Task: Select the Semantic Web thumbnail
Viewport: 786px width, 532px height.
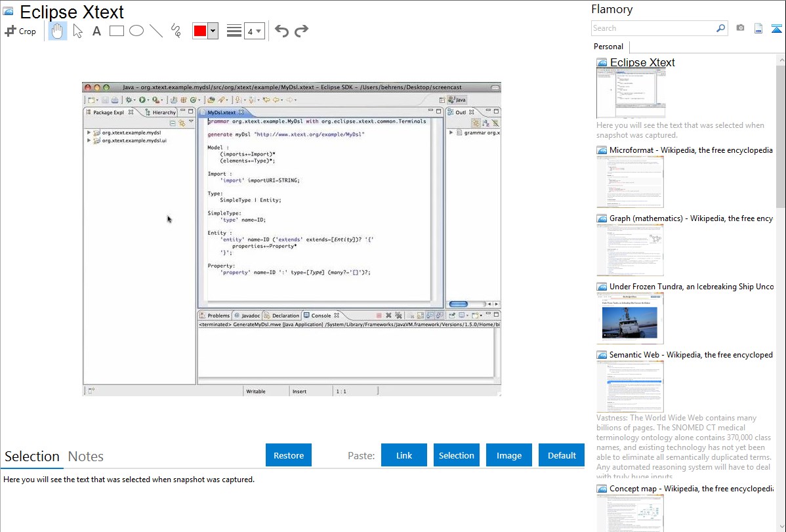Action: (x=630, y=386)
